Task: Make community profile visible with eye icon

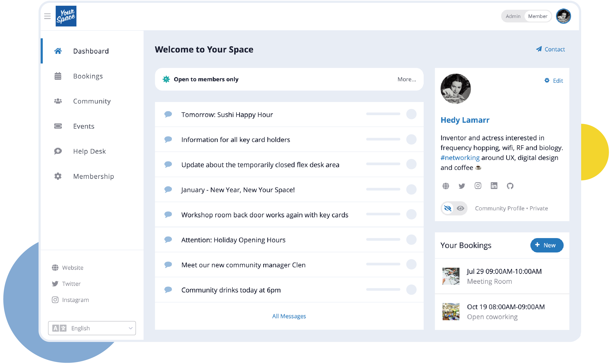Action: click(x=460, y=208)
